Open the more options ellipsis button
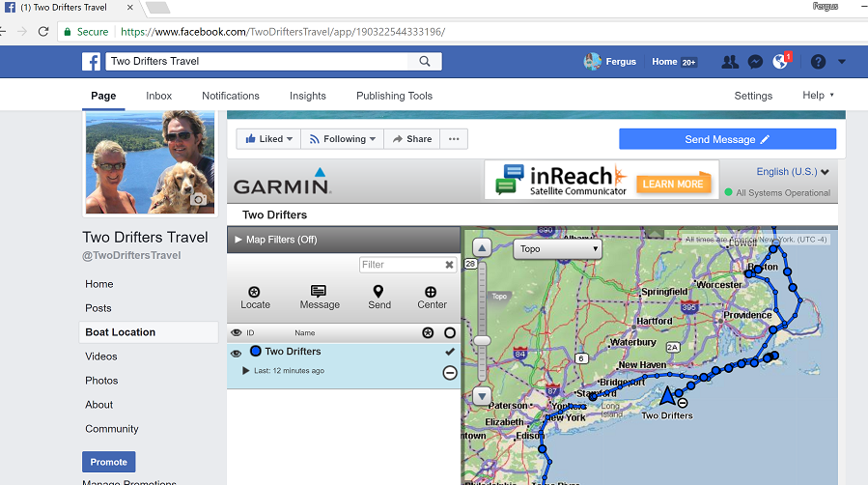The image size is (868, 485). point(454,139)
